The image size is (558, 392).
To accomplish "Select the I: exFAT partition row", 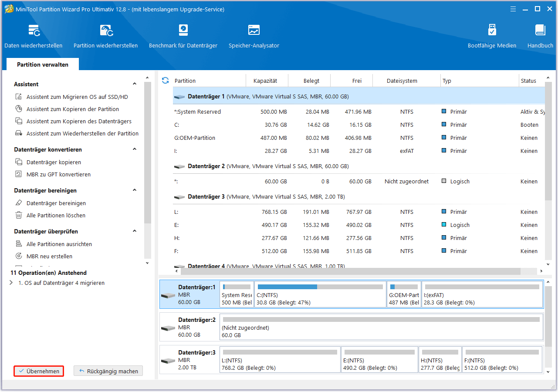I will click(359, 151).
